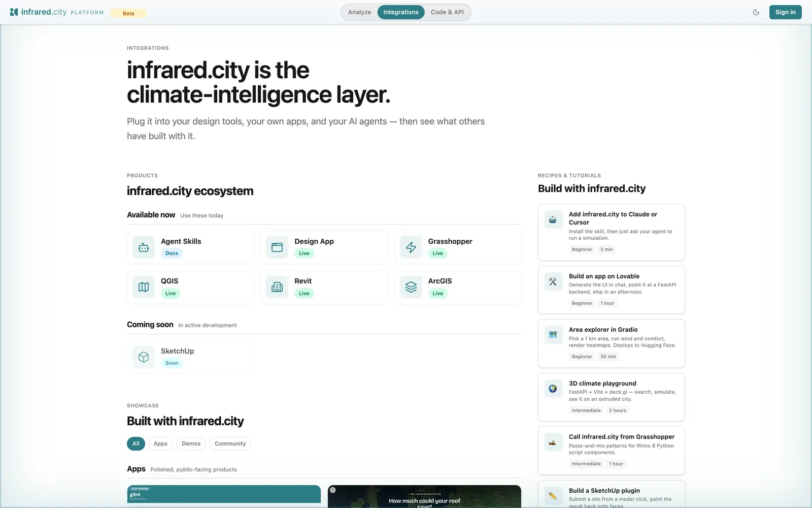Filter showcase by Apps
The width and height of the screenshot is (812, 508).
coord(160,443)
